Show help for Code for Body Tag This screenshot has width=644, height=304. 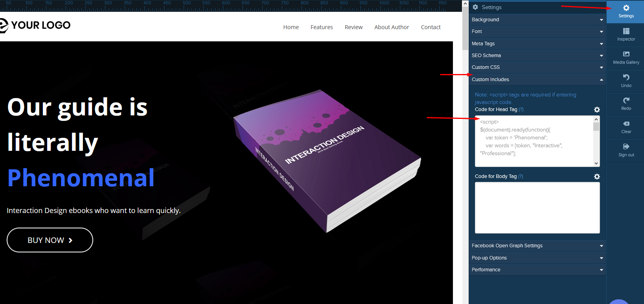point(521,176)
